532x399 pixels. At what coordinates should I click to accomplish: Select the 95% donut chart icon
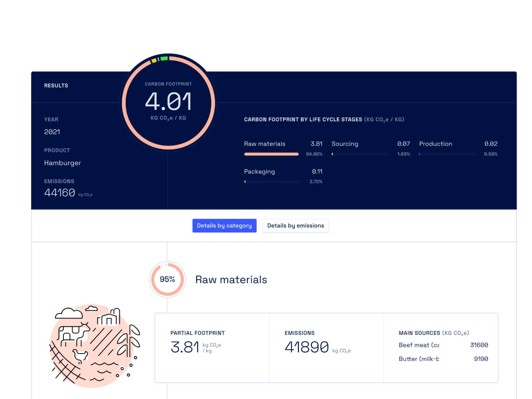[x=167, y=279]
